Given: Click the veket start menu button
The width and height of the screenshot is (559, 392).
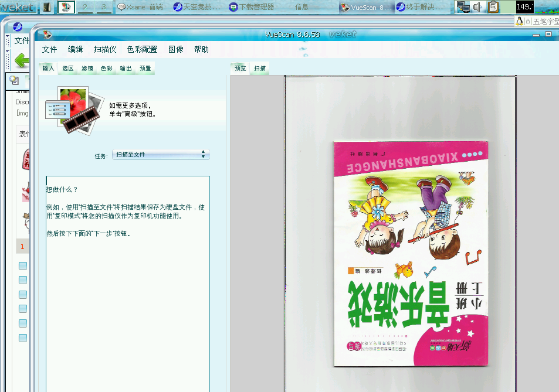Looking at the screenshot, I should point(18,7).
